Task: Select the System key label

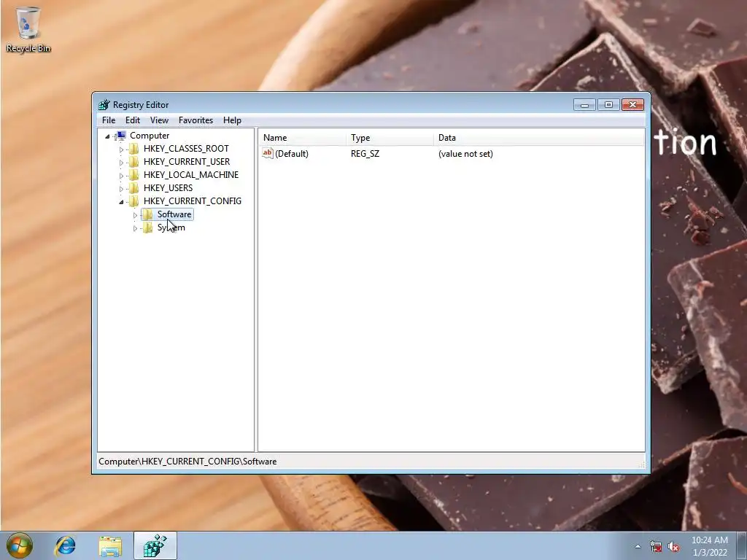Action: [171, 227]
